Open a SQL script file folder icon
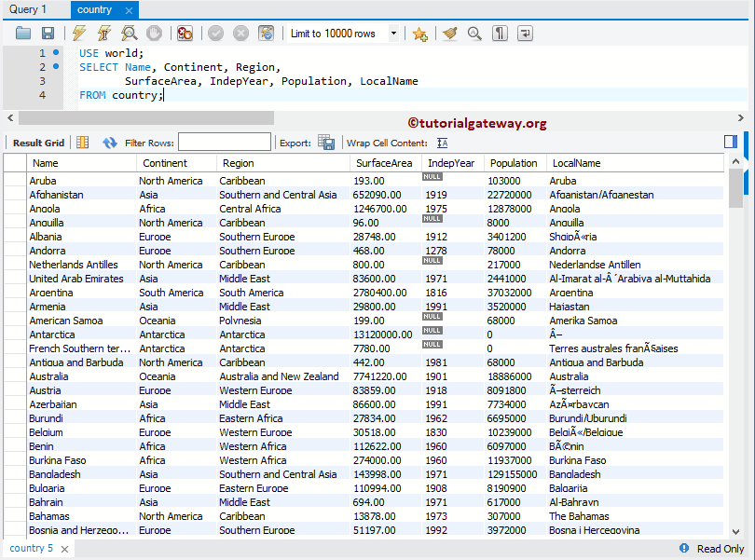Image resolution: width=755 pixels, height=560 pixels. (x=23, y=34)
